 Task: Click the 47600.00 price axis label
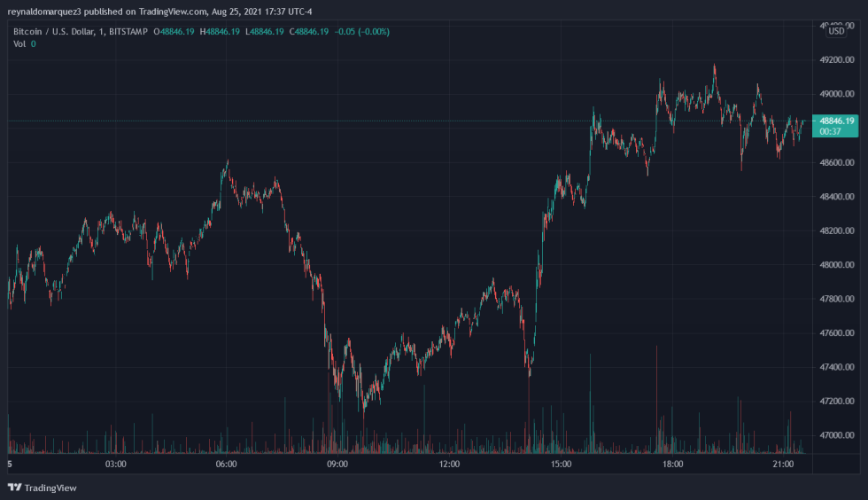click(x=836, y=332)
